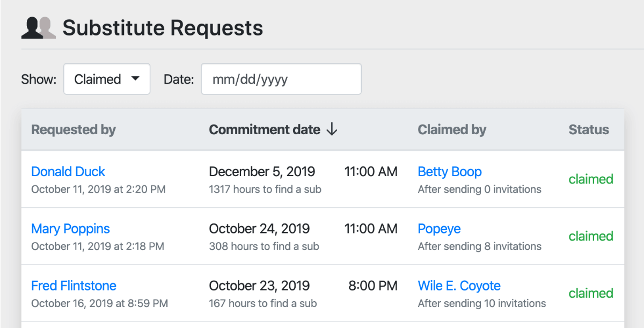Open Betty Boop claimer link

point(450,172)
